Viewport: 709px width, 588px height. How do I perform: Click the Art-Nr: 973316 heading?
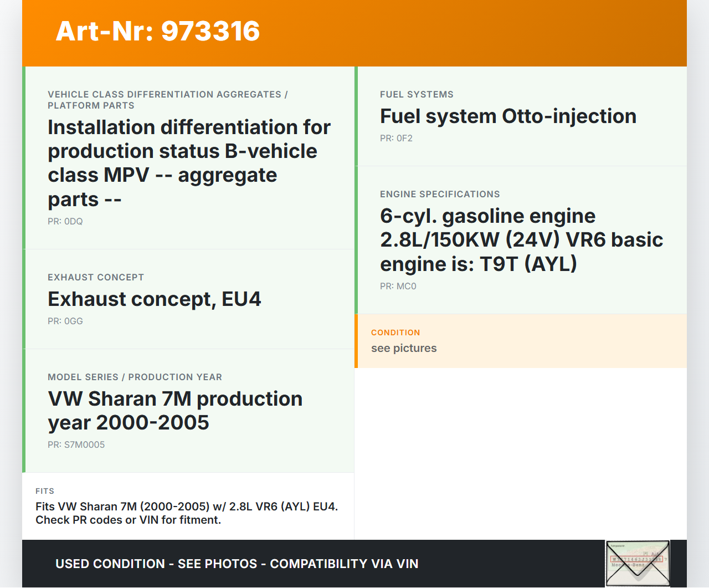coord(158,31)
